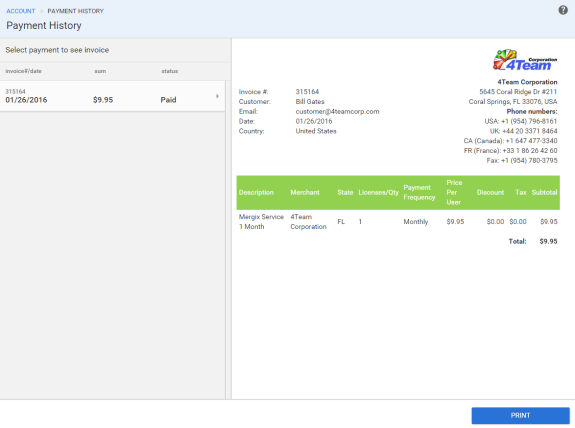Click invoice number 315164 in invoice details
The width and height of the screenshot is (575, 428).
pyautogui.click(x=307, y=92)
